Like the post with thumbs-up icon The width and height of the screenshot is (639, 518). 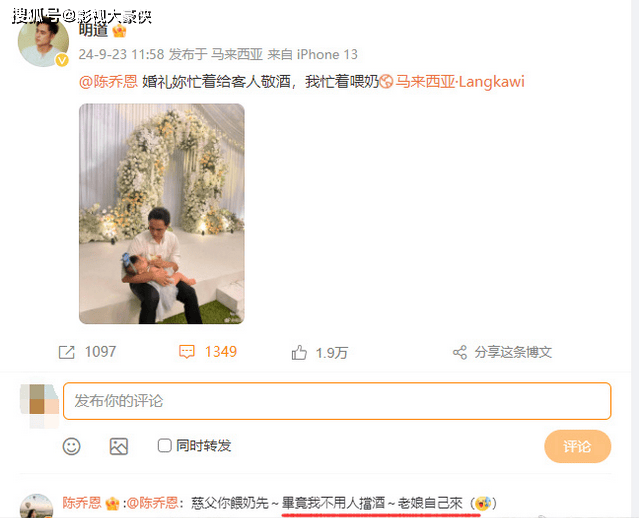click(x=299, y=353)
